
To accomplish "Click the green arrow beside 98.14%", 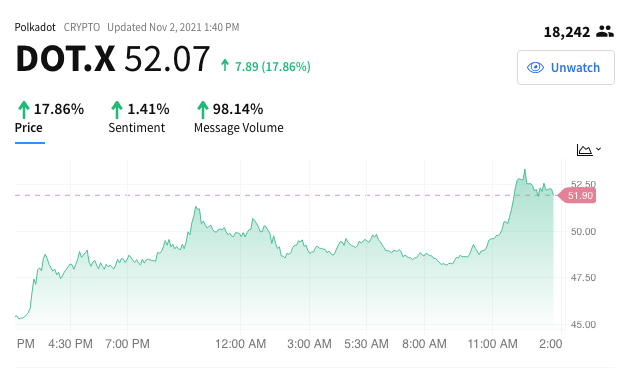I will pyautogui.click(x=203, y=109).
